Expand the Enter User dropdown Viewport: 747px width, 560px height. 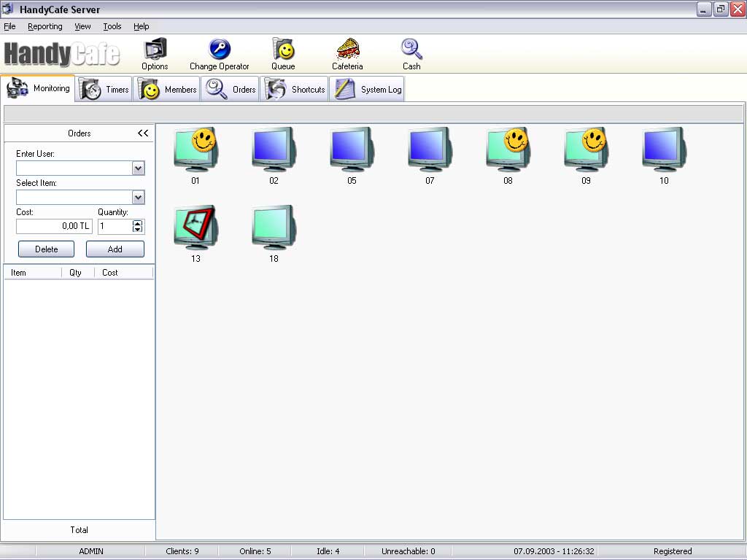tap(139, 168)
